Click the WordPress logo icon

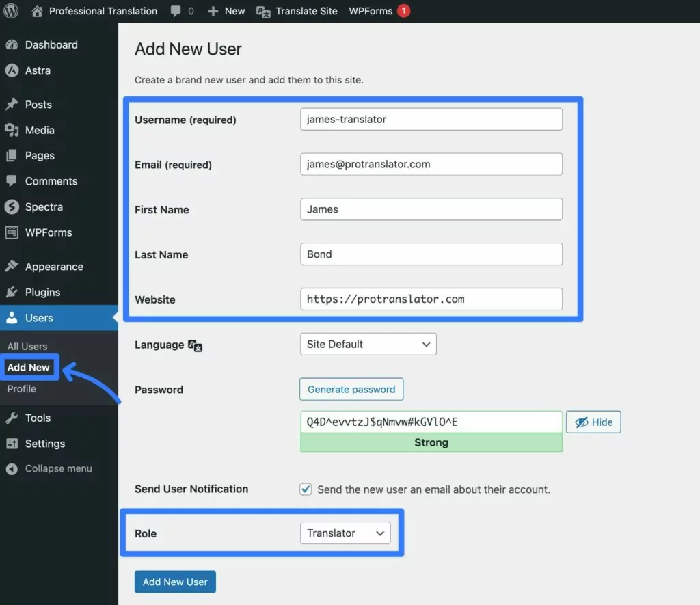click(11, 11)
